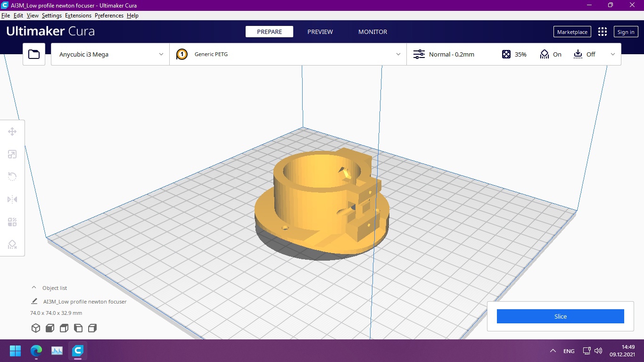The height and width of the screenshot is (362, 644).
Task: Click the adhesion 'Off' indicator
Action: pos(585,54)
